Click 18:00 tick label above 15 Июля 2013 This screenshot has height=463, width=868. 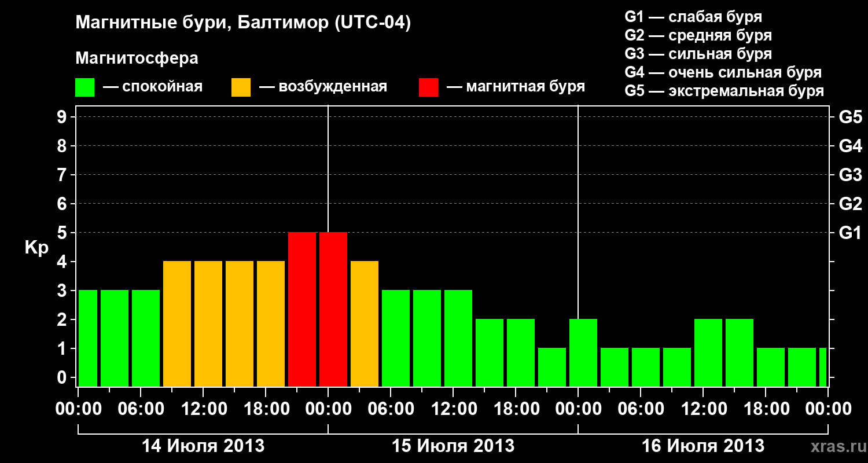coord(516,409)
